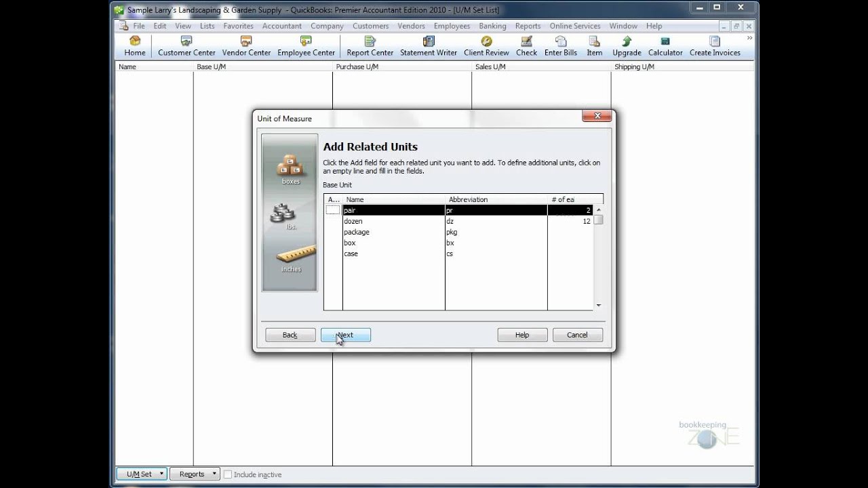Screen dimensions: 868x488
Task: Select the package unit row
Action: (x=393, y=232)
